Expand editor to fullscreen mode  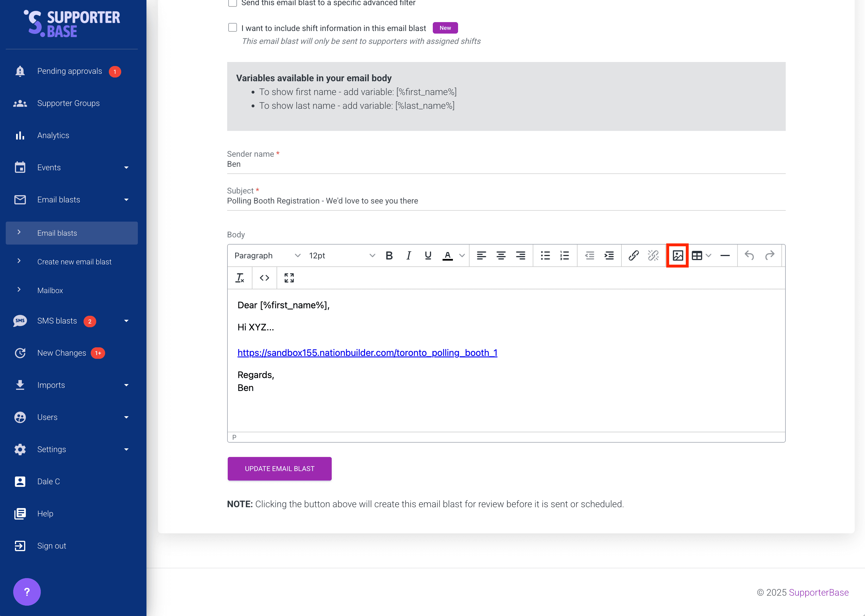point(289,278)
